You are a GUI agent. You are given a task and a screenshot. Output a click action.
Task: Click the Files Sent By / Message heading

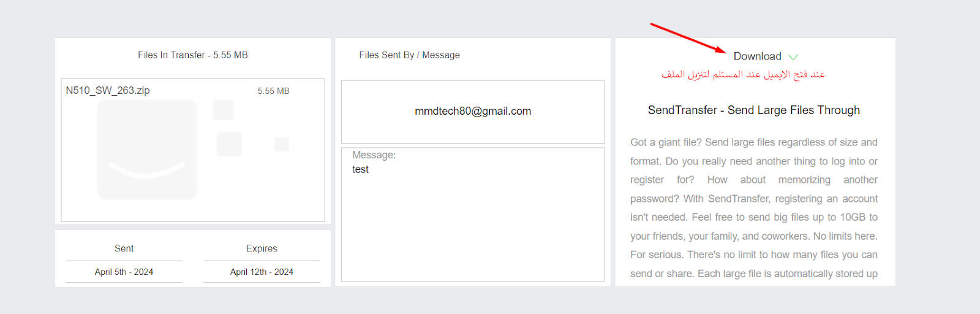tap(409, 55)
